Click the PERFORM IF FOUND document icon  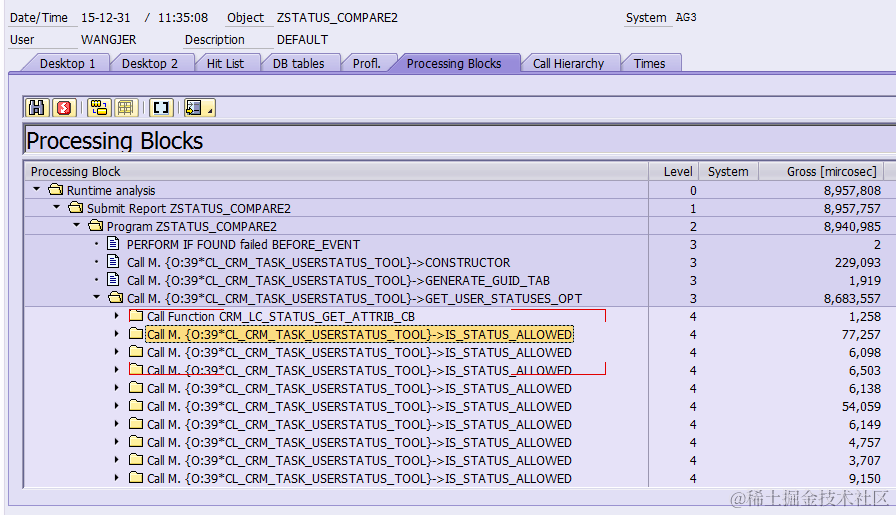(114, 244)
